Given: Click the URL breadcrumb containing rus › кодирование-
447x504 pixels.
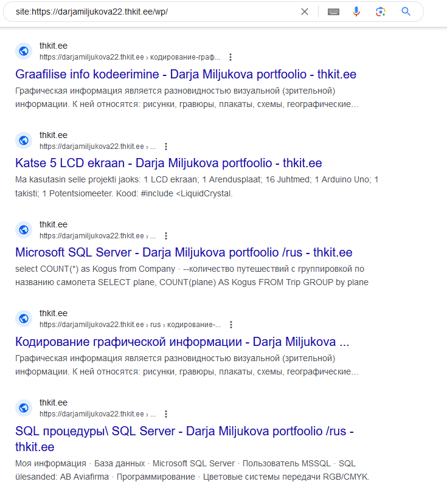Looking at the screenshot, I should (x=130, y=325).
